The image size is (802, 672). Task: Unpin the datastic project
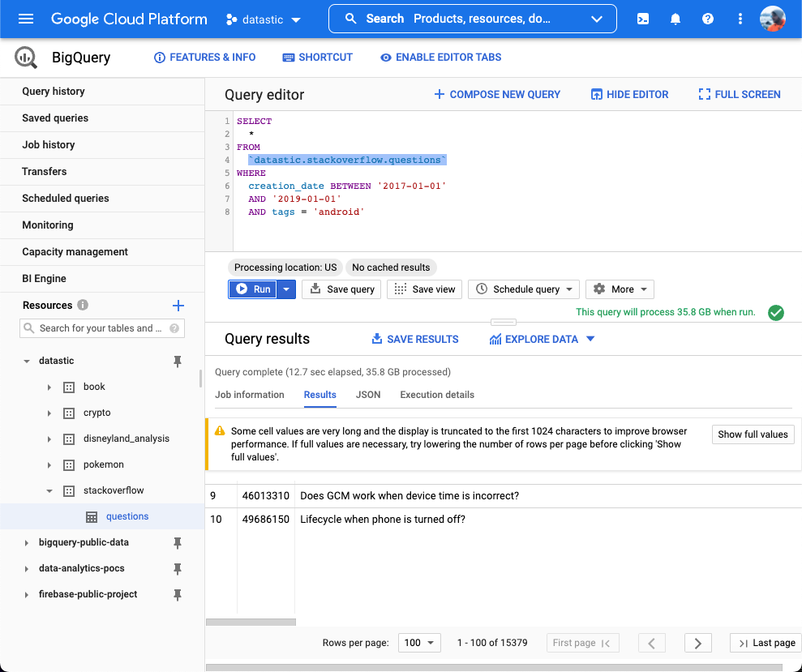(x=178, y=362)
